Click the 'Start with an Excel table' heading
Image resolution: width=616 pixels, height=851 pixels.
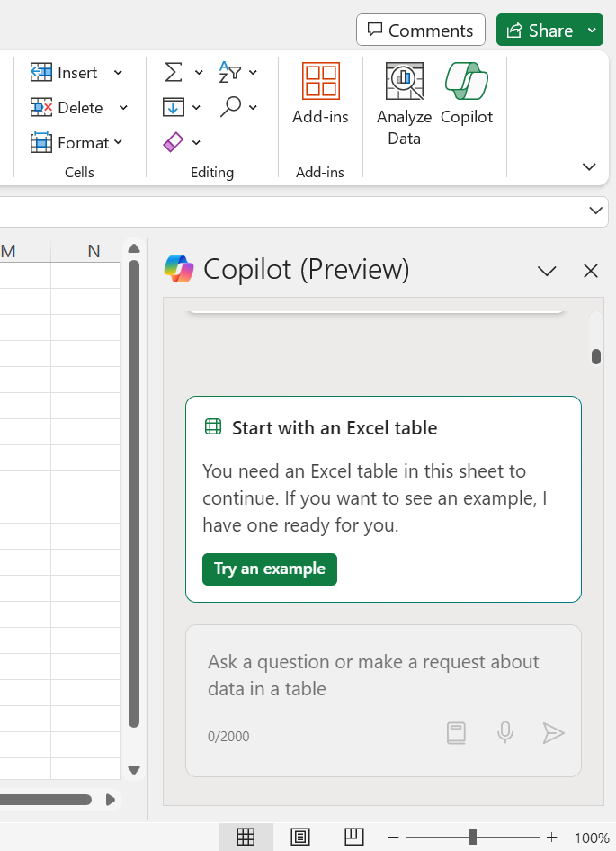pos(335,428)
